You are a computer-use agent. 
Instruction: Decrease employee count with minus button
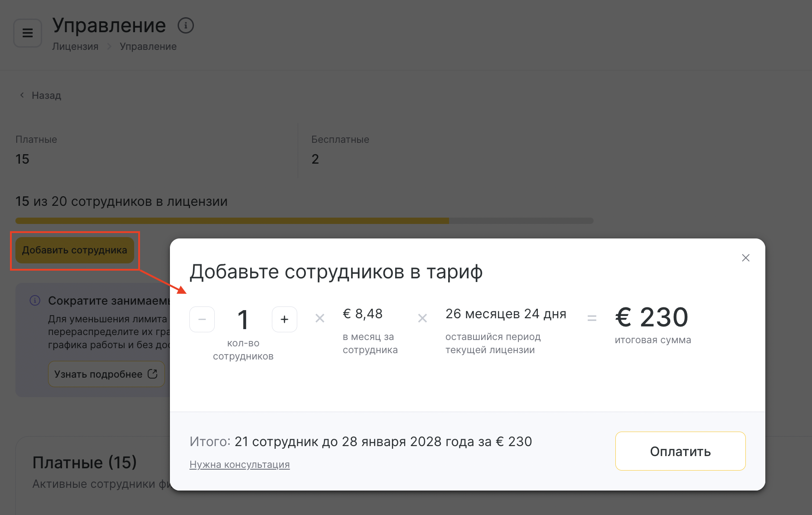point(202,319)
